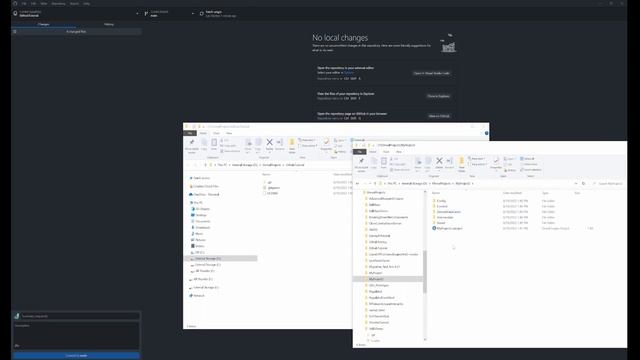Open the Edit menu in GitHub Desktop
640x360 pixels.
(33, 3)
